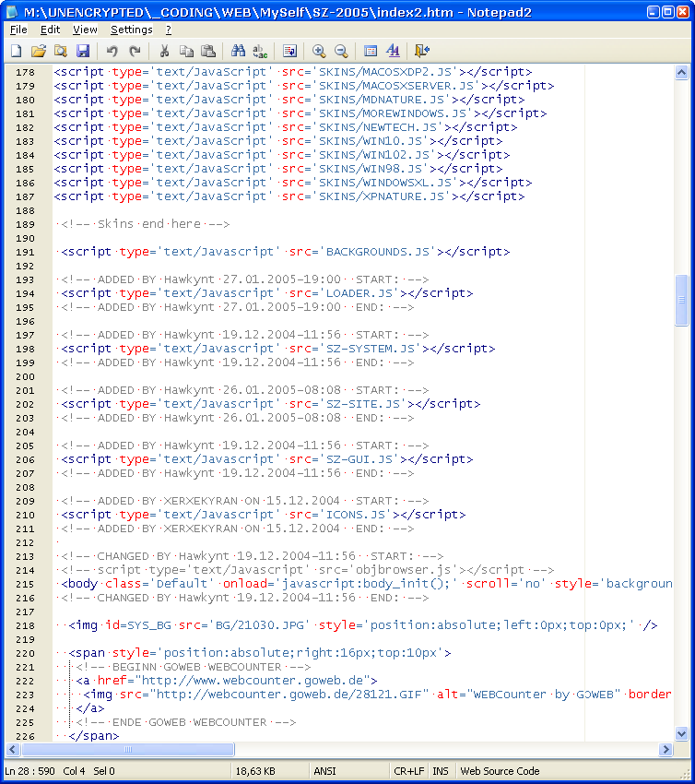Cut selection with the scissors icon
695x784 pixels.
pyautogui.click(x=164, y=51)
